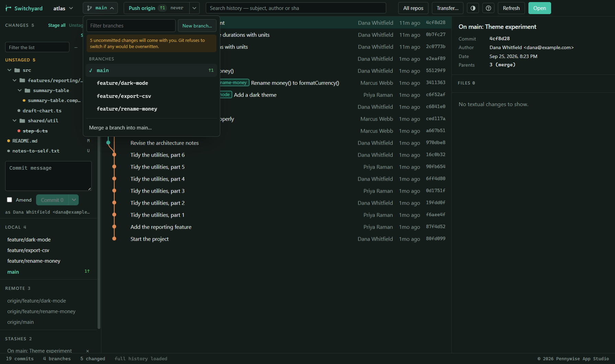Open the commit options dropdown arrow
This screenshot has width=615, height=364.
tap(74, 200)
